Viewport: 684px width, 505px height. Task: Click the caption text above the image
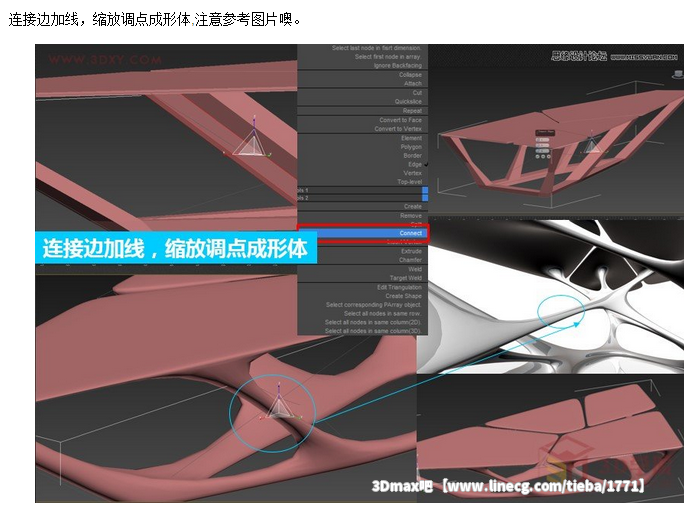pos(155,20)
